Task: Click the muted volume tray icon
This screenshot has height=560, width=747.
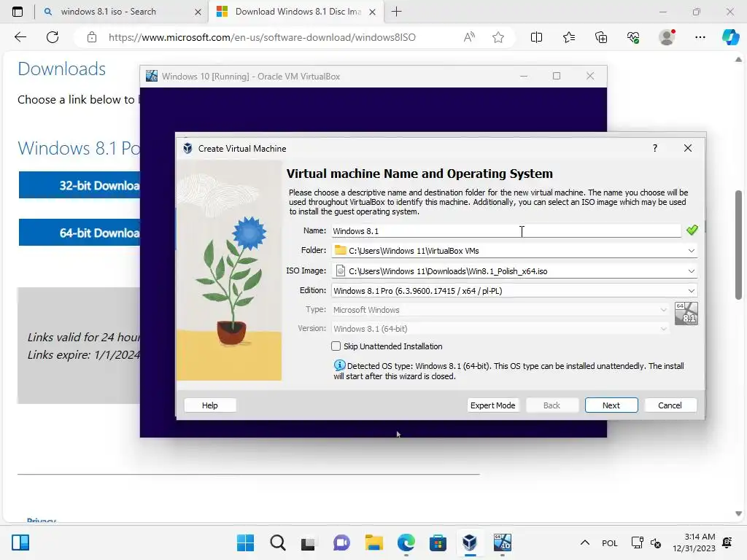Action: coord(656,542)
